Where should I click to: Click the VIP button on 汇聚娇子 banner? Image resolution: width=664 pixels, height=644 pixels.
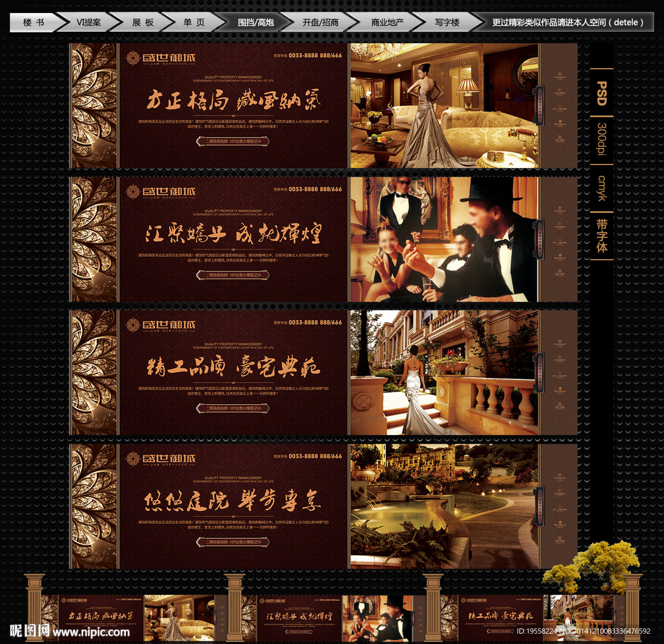[x=233, y=275]
